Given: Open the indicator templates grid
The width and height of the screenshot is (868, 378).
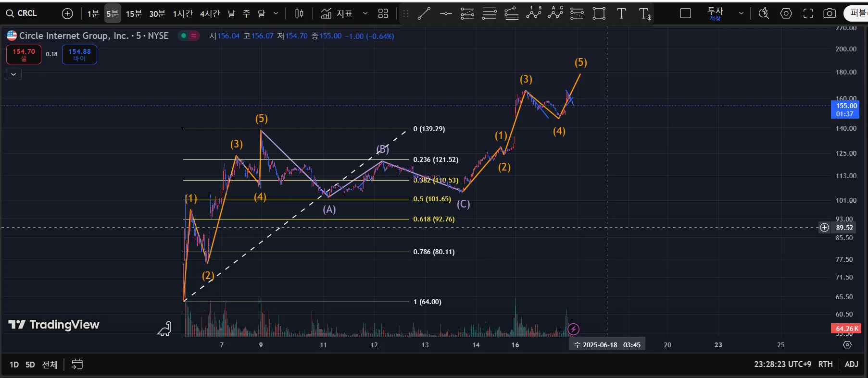Looking at the screenshot, I should pos(383,13).
